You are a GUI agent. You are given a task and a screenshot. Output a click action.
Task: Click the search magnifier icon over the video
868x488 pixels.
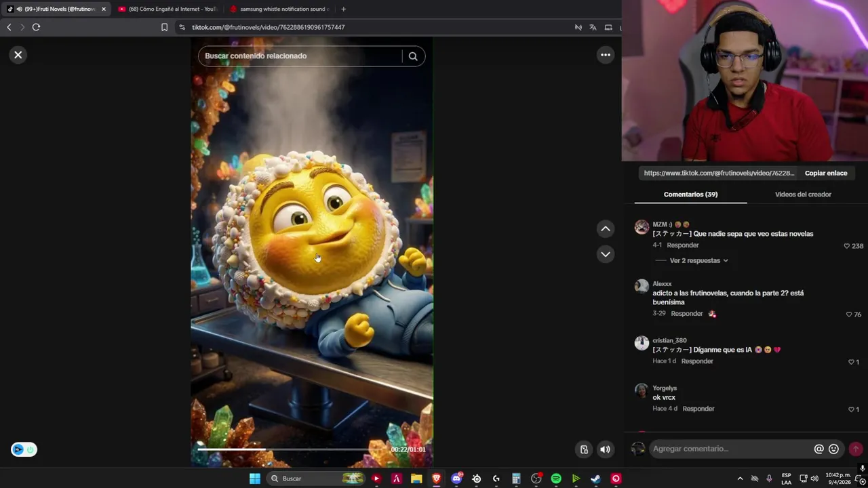tap(413, 56)
